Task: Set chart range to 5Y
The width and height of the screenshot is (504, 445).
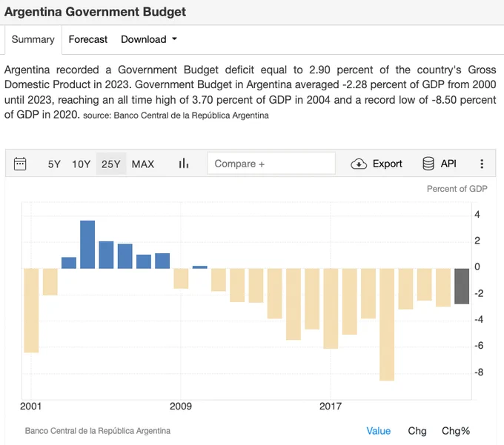Action: [54, 164]
